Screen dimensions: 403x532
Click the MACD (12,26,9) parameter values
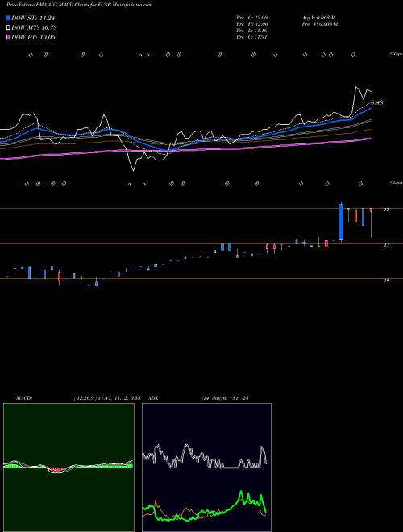click(107, 398)
